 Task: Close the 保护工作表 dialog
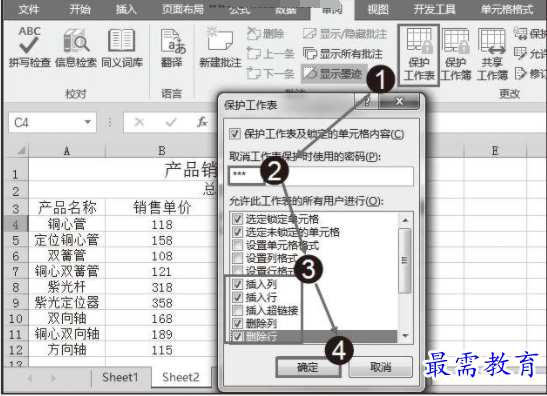pyautogui.click(x=399, y=102)
